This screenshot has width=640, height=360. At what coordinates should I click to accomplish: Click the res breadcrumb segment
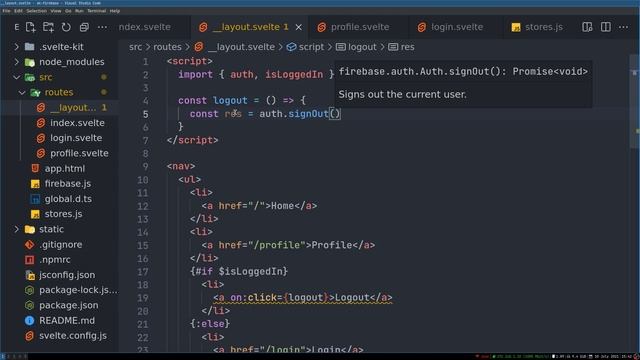[401, 47]
